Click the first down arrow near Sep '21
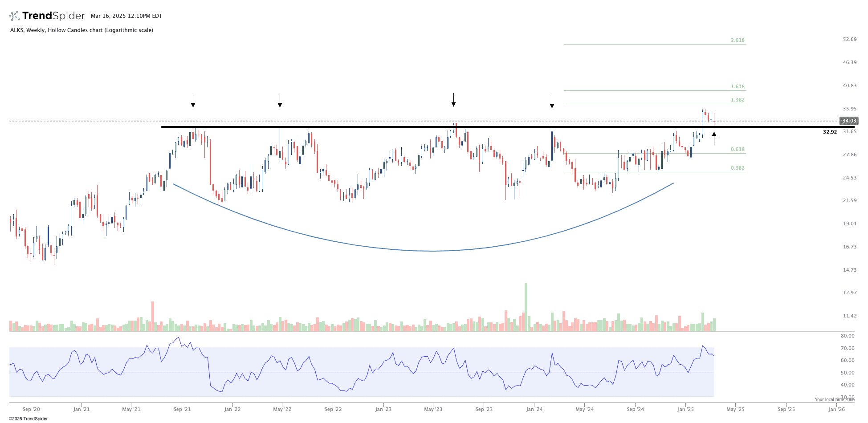868x423 pixels. (193, 101)
